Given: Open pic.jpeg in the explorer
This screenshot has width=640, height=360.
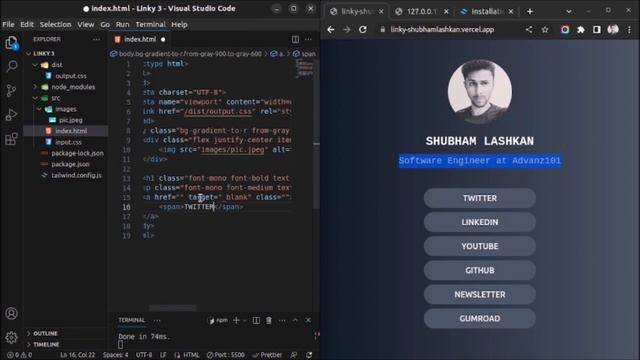Looking at the screenshot, I should click(71, 120).
